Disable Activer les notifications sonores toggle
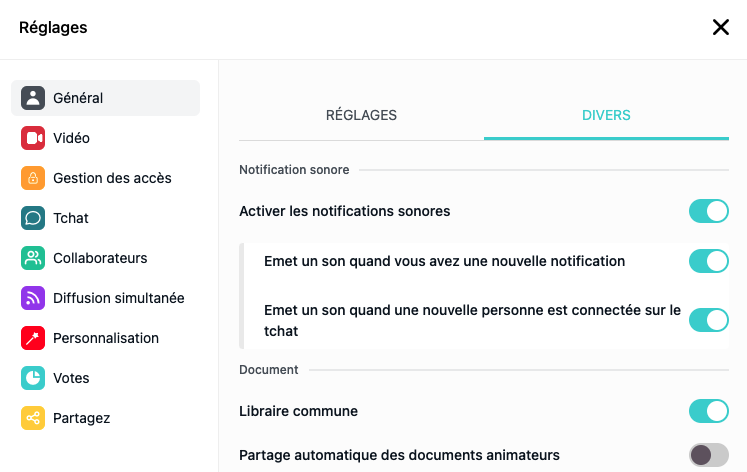 click(708, 211)
